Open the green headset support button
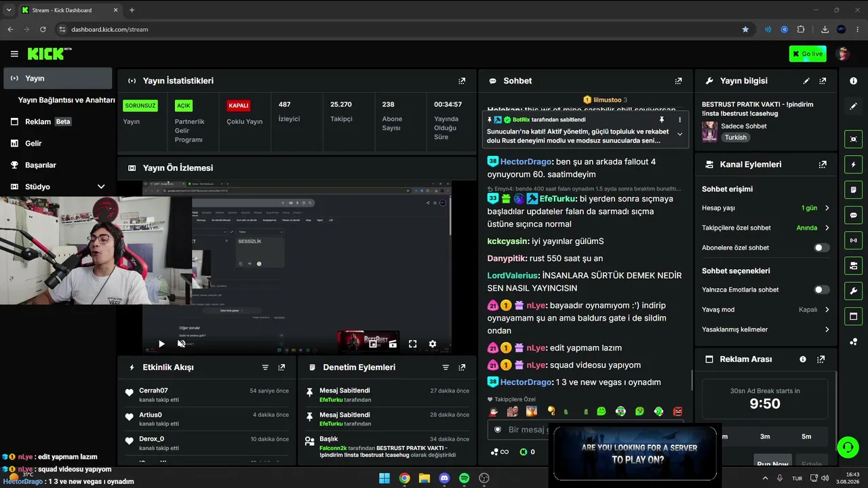Viewport: 868px width, 488px height. coord(848,447)
